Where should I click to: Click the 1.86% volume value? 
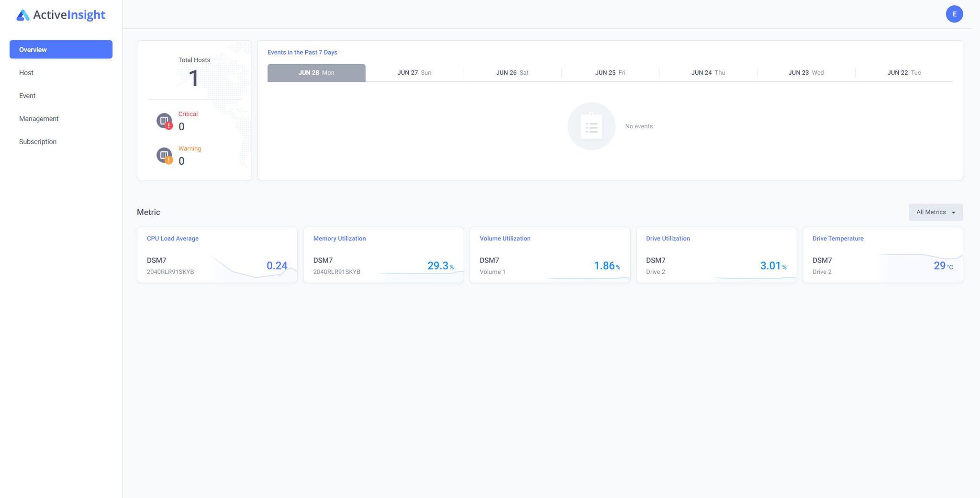pyautogui.click(x=607, y=266)
